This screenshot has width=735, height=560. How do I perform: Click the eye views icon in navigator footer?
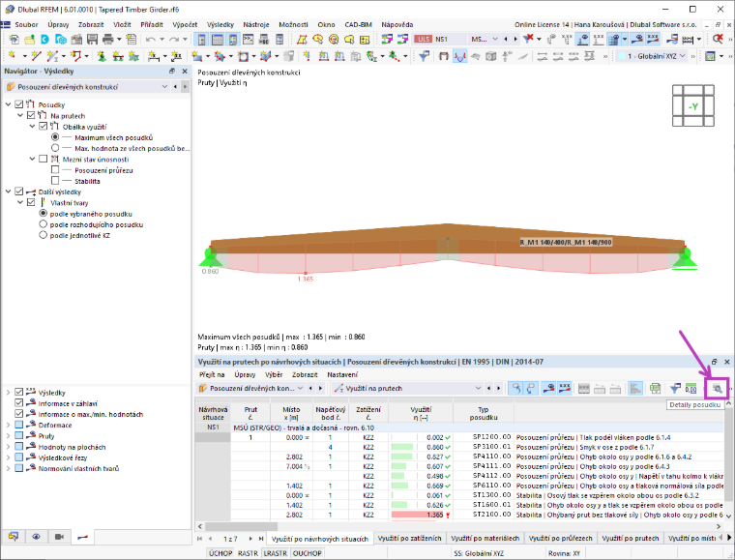pyautogui.click(x=36, y=537)
